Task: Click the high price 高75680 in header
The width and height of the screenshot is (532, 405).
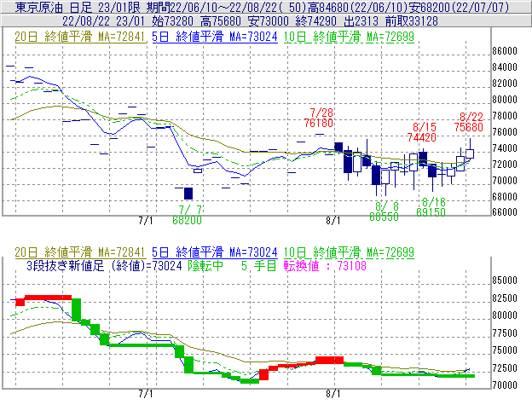Action: pos(221,21)
